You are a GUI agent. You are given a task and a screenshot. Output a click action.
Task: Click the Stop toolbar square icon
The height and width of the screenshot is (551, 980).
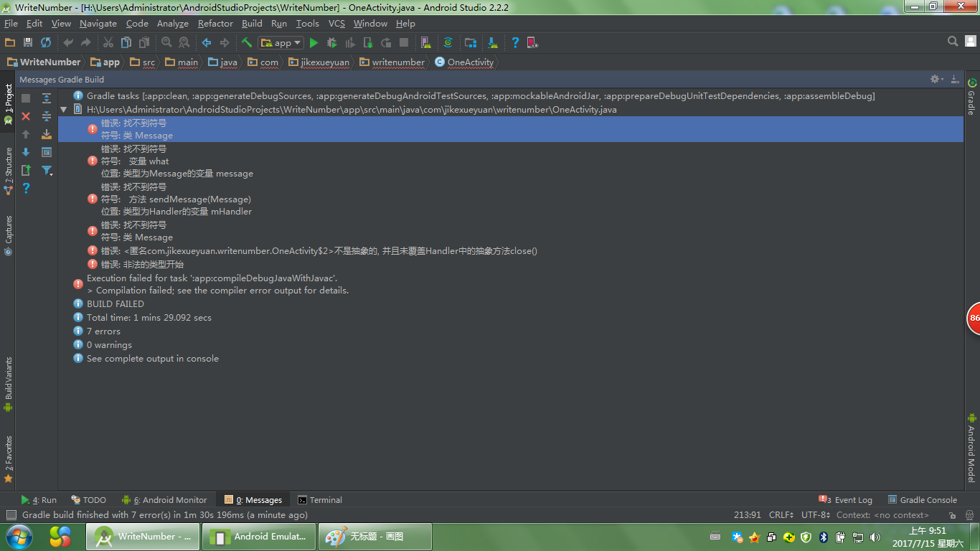(x=404, y=43)
